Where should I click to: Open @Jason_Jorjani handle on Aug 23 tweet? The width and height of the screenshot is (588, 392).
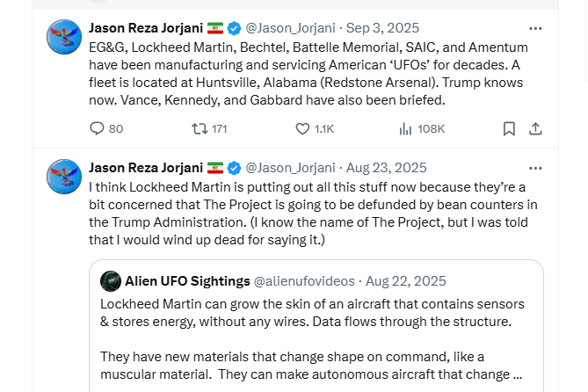(290, 167)
